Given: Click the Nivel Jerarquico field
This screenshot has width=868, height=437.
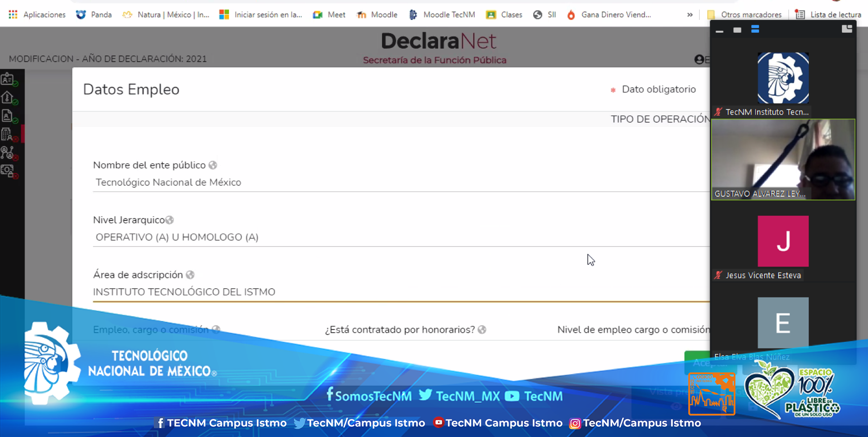Looking at the screenshot, I should pyautogui.click(x=401, y=237).
